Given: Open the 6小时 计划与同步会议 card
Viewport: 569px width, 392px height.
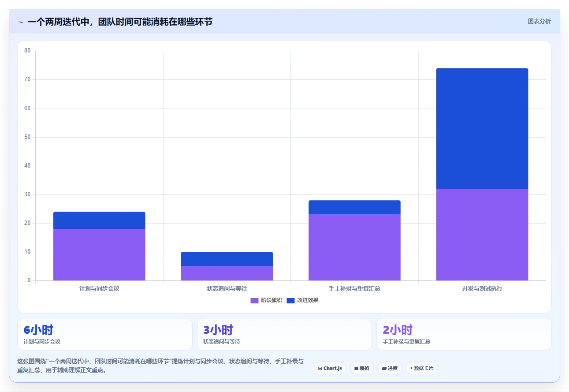Looking at the screenshot, I should click(105, 334).
